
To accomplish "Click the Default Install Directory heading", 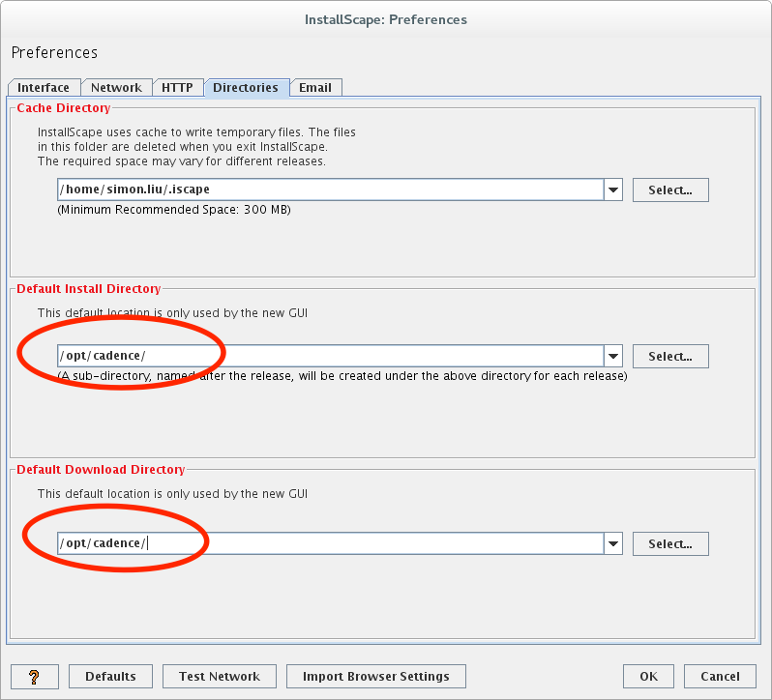I will tap(89, 289).
